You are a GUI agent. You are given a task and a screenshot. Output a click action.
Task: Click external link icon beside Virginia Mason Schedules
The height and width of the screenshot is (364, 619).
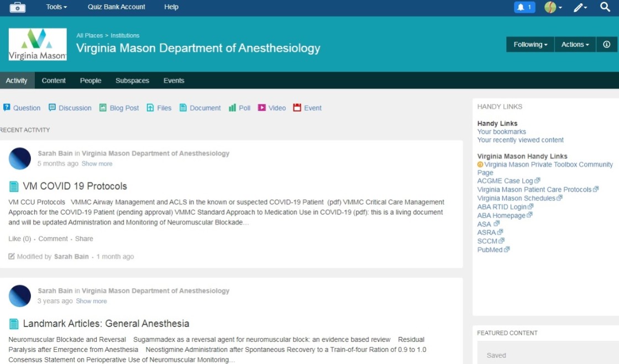559,198
